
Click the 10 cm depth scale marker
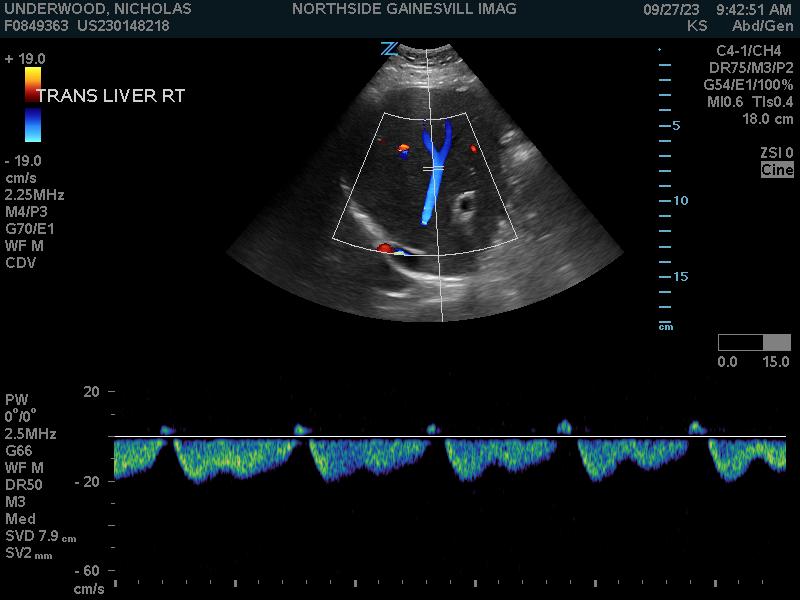click(680, 201)
